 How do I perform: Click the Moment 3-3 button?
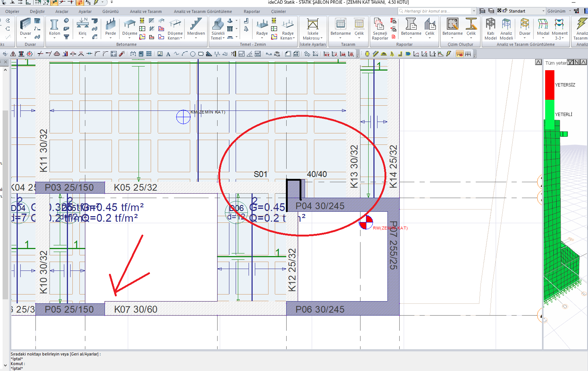click(x=559, y=28)
